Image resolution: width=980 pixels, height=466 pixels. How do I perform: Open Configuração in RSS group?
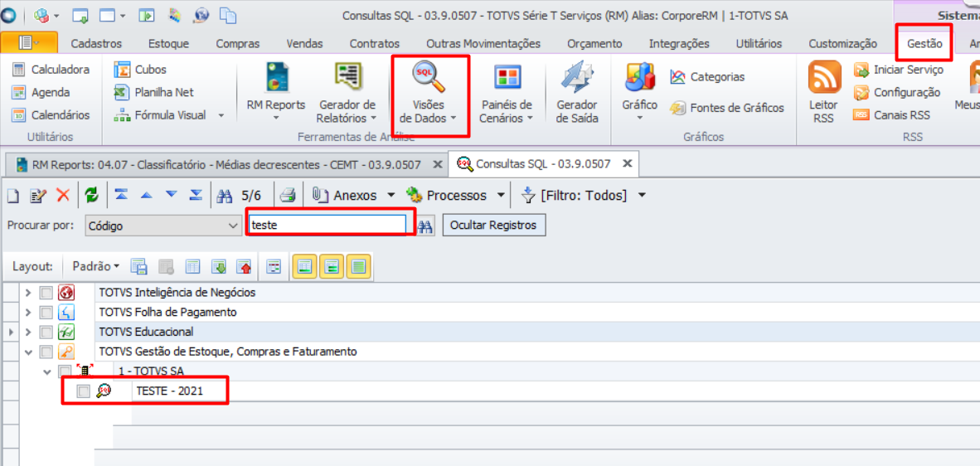point(897,92)
